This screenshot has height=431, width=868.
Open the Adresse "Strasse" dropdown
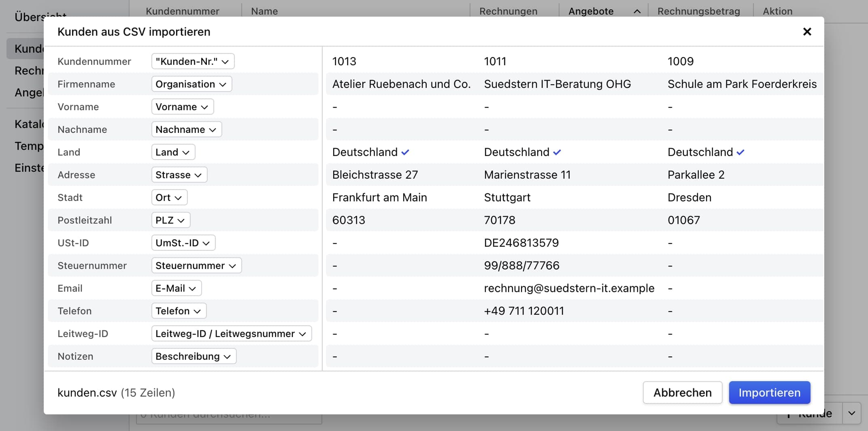179,175
